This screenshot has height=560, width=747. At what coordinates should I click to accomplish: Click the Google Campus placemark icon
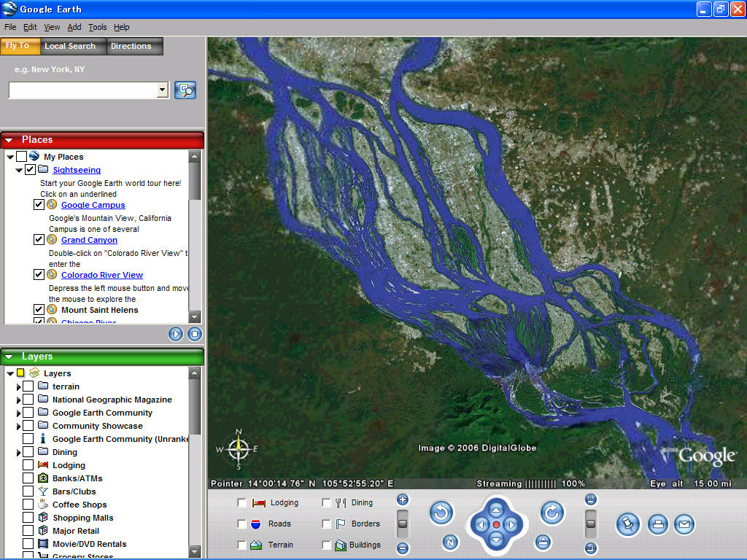pyautogui.click(x=52, y=205)
